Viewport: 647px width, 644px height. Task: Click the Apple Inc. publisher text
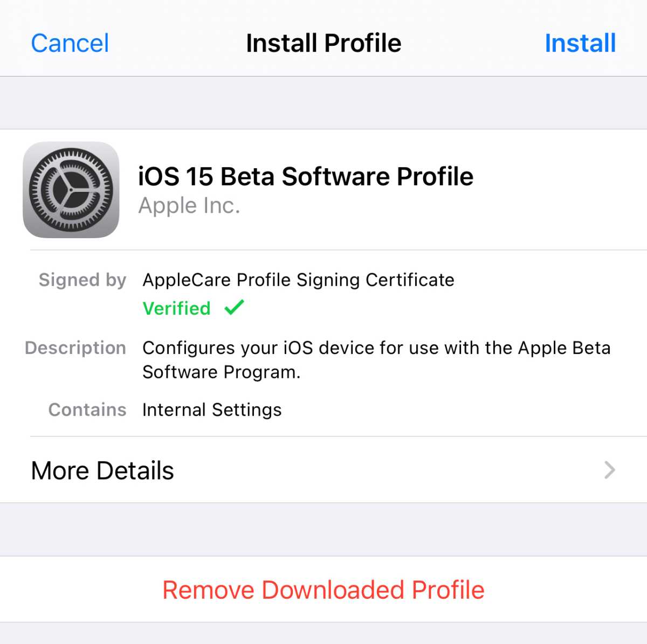click(x=189, y=205)
